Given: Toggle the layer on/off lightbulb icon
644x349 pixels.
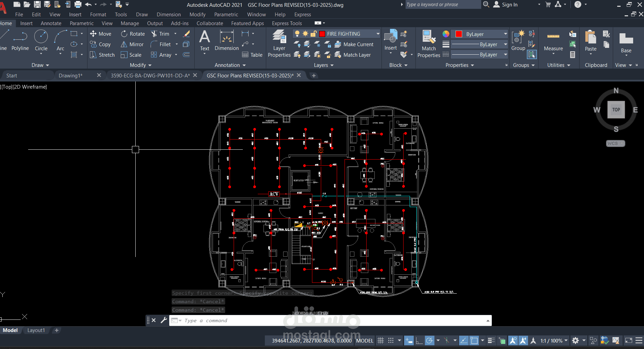Looking at the screenshot, I should coord(297,34).
